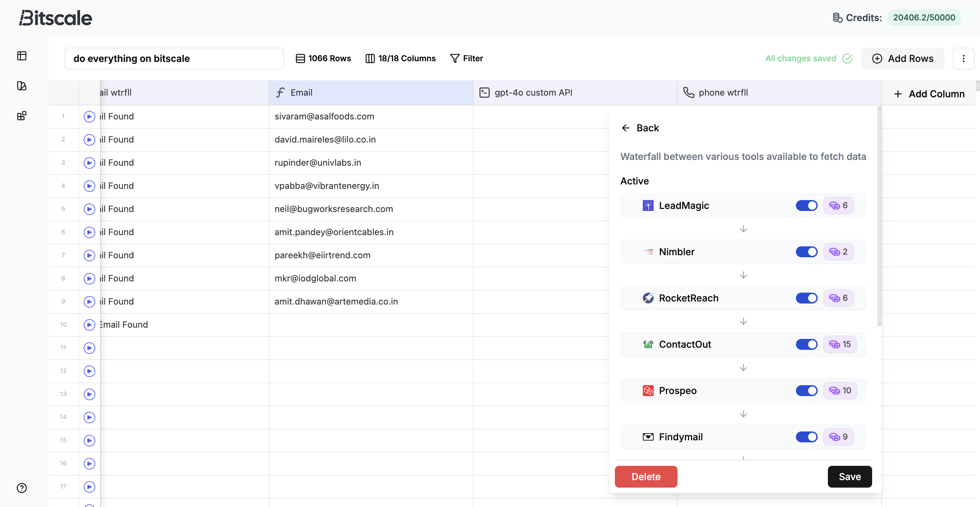Viewport: 980px width, 507px height.
Task: Click the neil@bugworksresearch.com cell
Action: [371, 209]
